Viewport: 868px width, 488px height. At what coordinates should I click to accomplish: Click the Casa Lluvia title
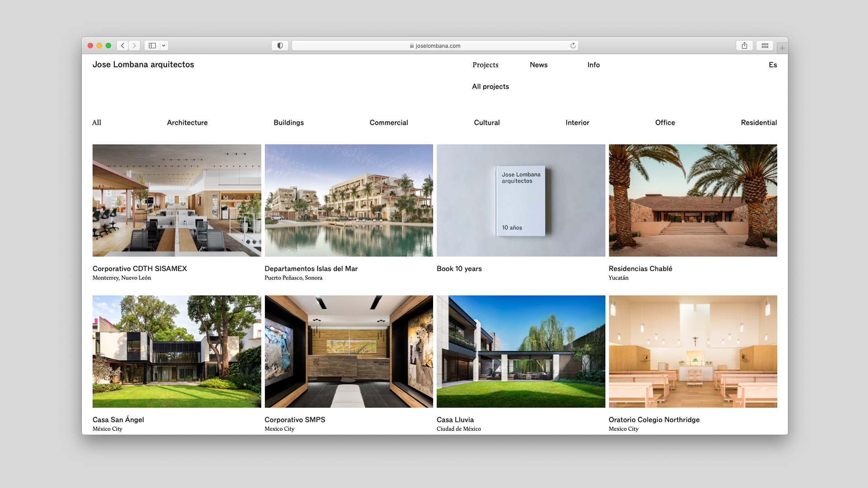tap(455, 420)
